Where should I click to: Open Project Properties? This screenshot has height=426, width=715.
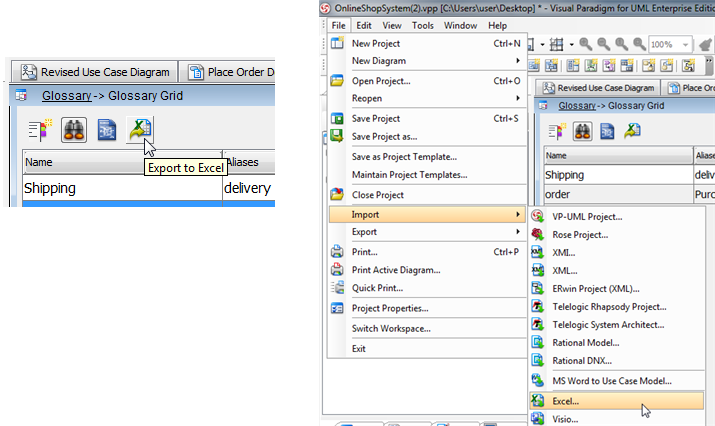(427, 308)
